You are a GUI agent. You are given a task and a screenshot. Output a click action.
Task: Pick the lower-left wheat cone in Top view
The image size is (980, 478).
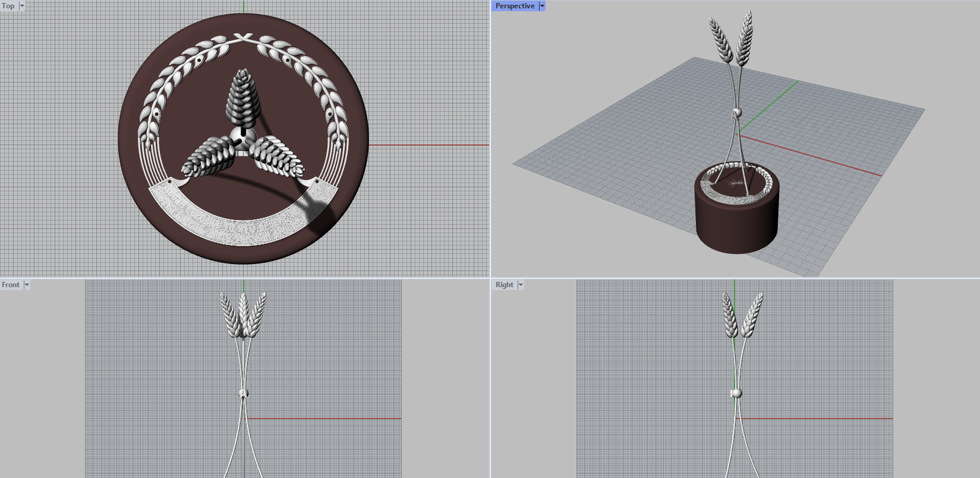pos(208,158)
